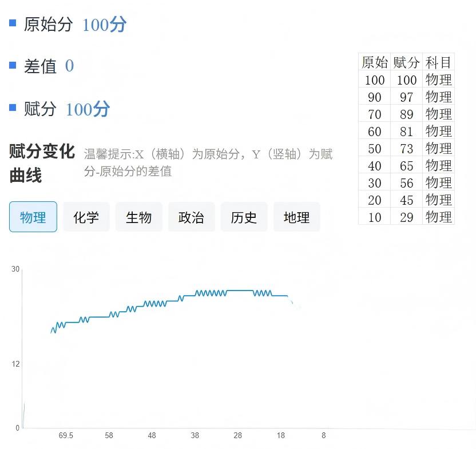
Task: Click the blue bullet beside 差值
Action: click(x=13, y=65)
